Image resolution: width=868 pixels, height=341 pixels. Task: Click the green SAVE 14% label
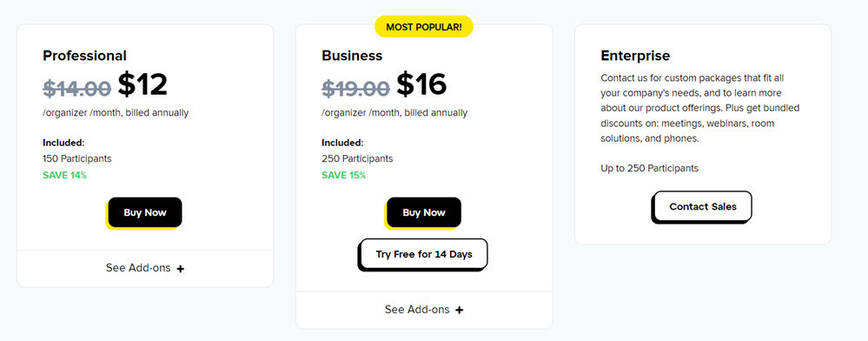click(65, 175)
